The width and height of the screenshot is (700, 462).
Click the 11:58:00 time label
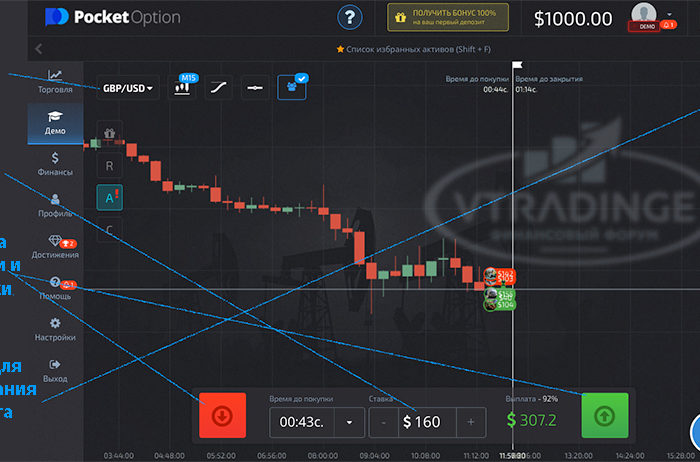pyautogui.click(x=512, y=455)
